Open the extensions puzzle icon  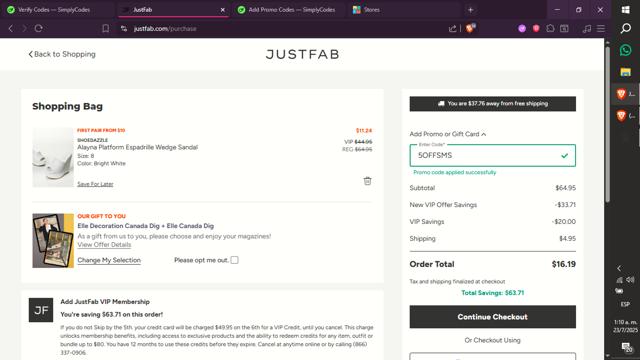(550, 29)
